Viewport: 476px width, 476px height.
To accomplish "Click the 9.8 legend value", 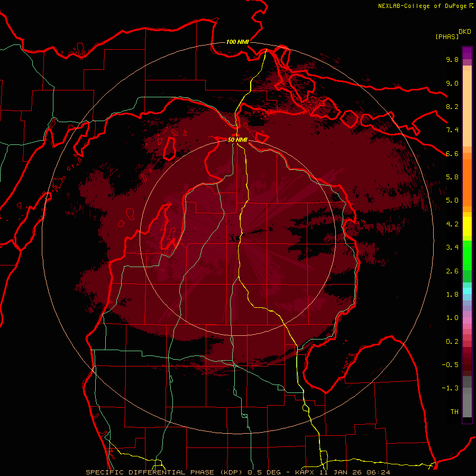I will (x=452, y=59).
